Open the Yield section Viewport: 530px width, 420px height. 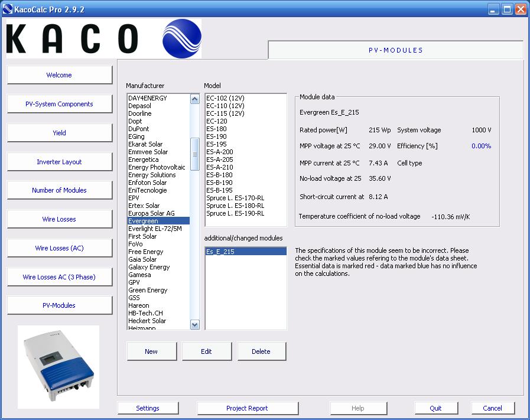pos(60,133)
